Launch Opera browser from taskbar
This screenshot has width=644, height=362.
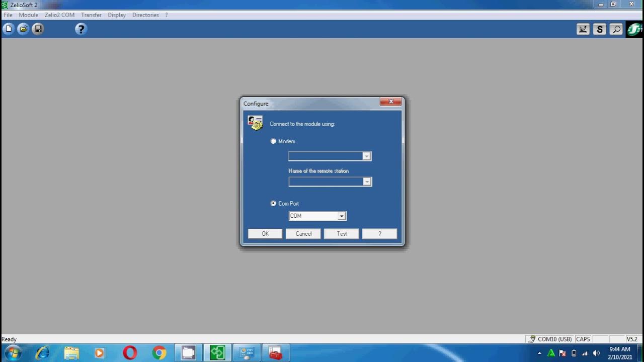click(x=130, y=353)
